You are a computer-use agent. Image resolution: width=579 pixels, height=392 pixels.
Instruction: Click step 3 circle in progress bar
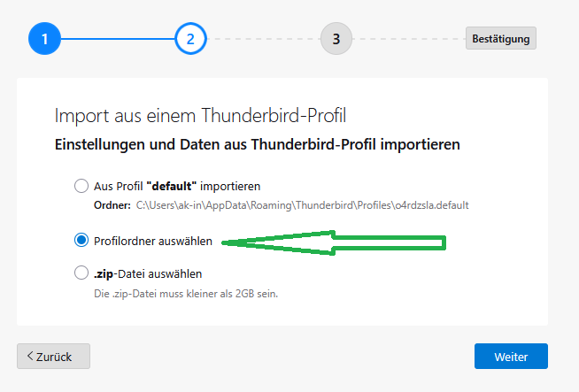click(336, 39)
